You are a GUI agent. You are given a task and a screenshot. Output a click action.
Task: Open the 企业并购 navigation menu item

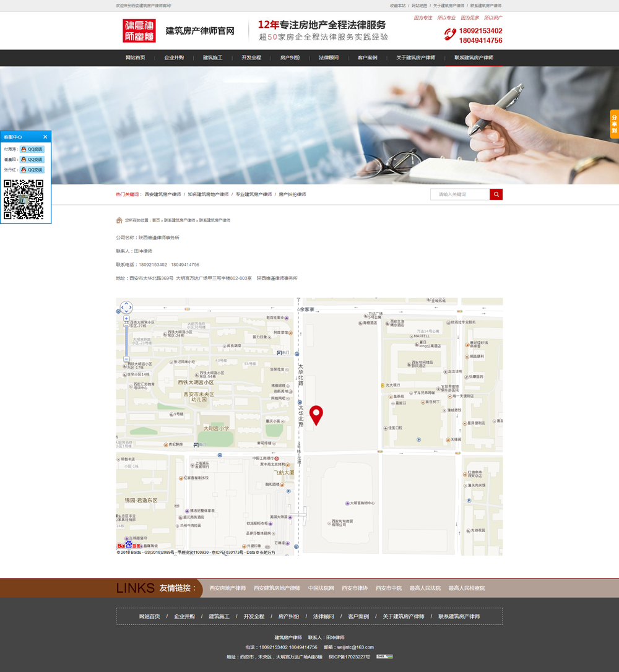pos(174,58)
